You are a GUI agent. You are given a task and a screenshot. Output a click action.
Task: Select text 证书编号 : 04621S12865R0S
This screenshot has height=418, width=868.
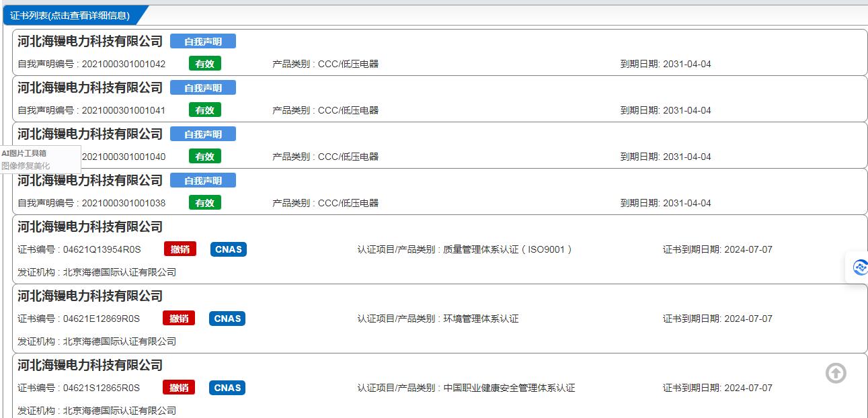(79, 388)
